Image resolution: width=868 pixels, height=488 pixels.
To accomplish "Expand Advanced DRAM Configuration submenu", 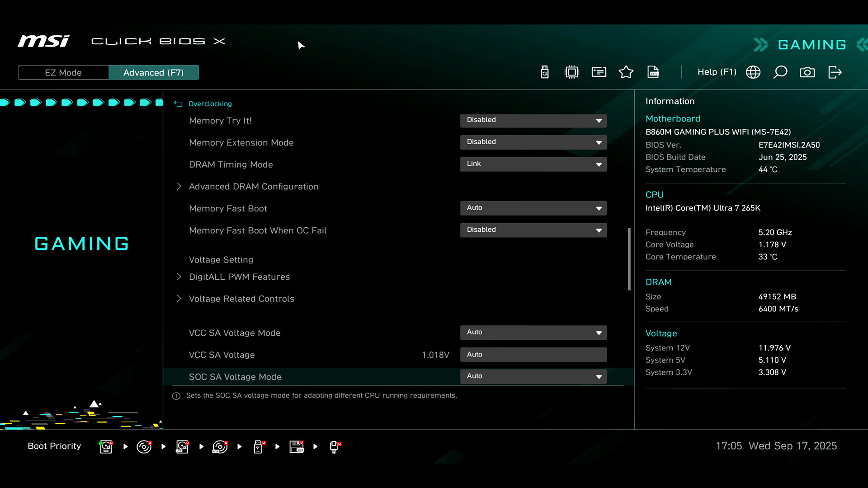I will click(x=253, y=187).
